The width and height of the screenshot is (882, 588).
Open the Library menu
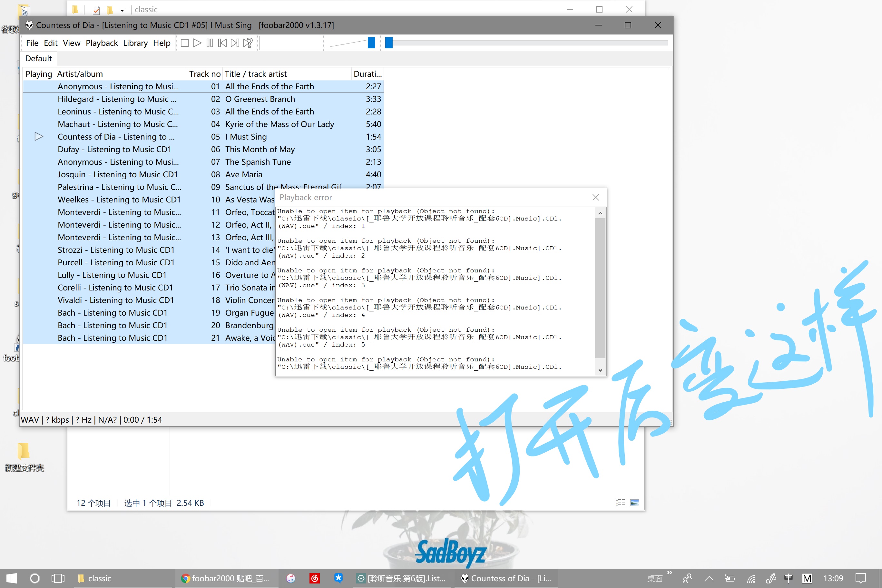[135, 43]
